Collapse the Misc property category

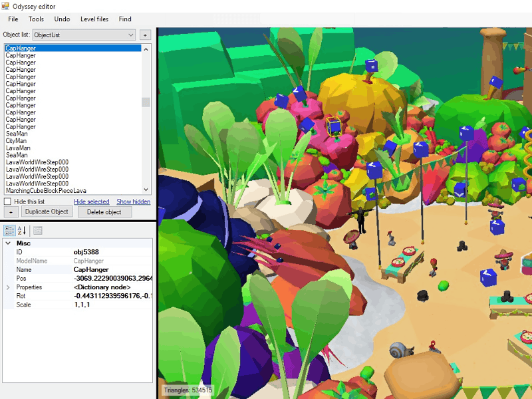[x=8, y=243]
